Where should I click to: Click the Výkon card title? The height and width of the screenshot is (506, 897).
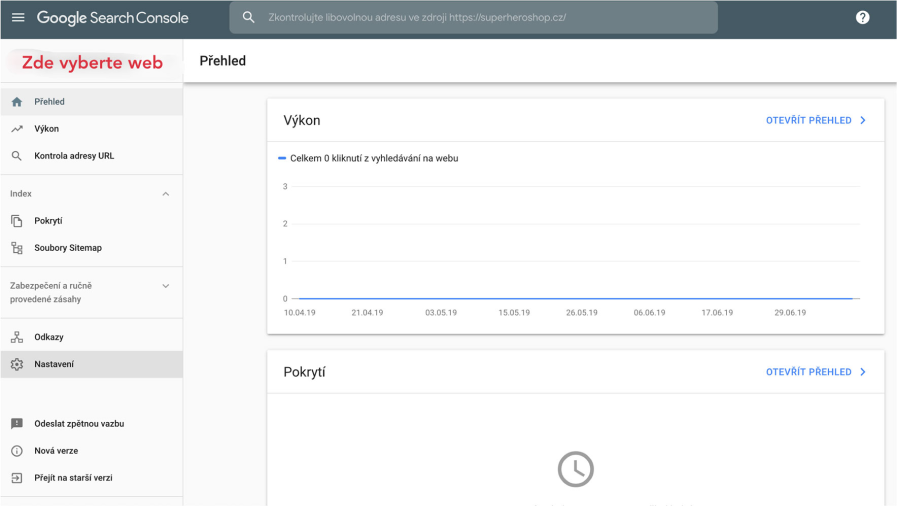point(301,120)
